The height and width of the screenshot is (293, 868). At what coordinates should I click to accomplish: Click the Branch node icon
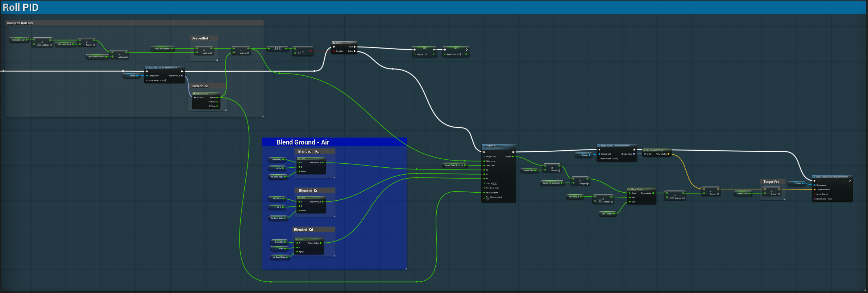click(x=334, y=43)
